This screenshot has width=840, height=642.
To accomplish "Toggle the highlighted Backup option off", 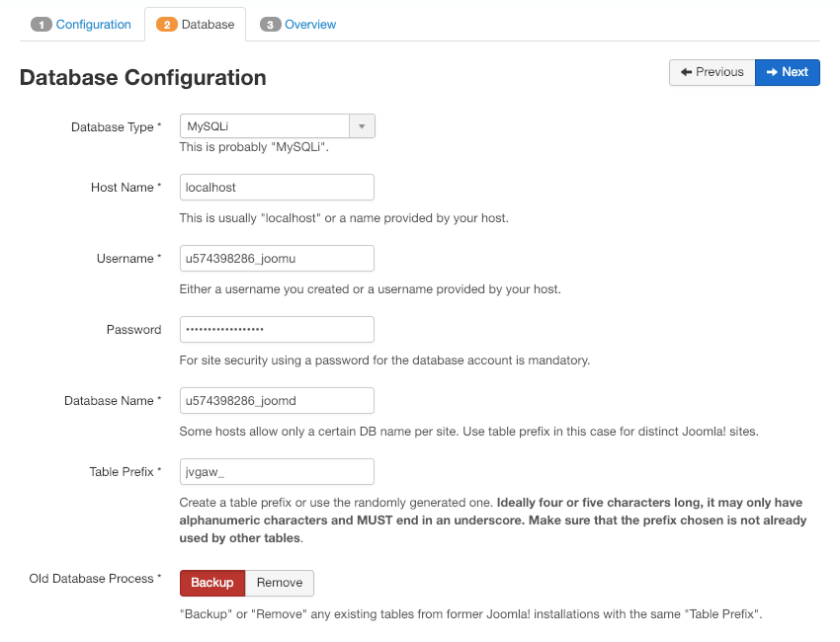I will pyautogui.click(x=211, y=583).
